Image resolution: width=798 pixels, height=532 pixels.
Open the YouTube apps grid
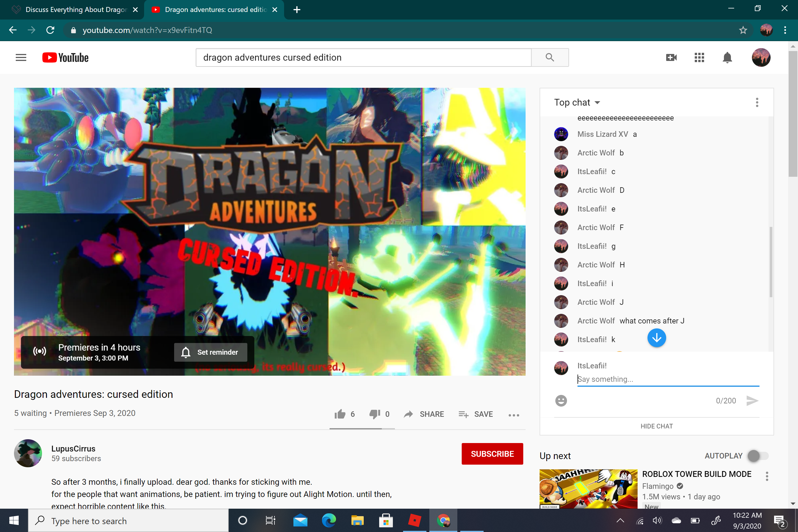click(699, 58)
